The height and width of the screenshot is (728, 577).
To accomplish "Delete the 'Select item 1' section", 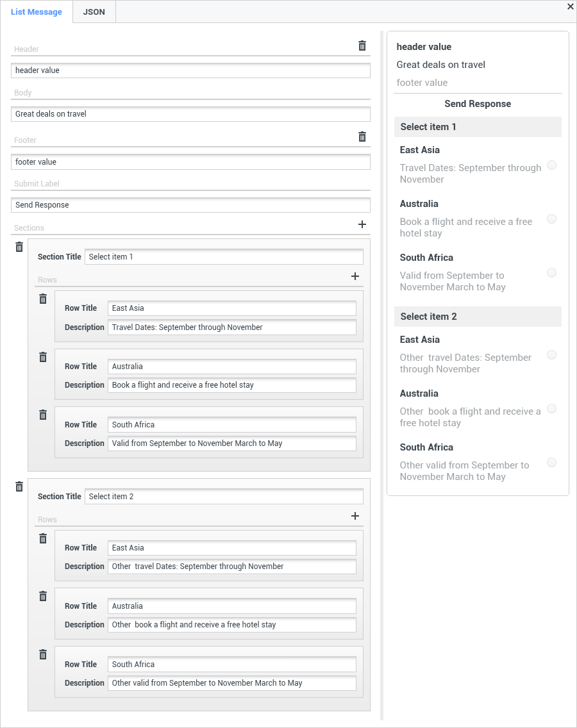I will point(19,247).
